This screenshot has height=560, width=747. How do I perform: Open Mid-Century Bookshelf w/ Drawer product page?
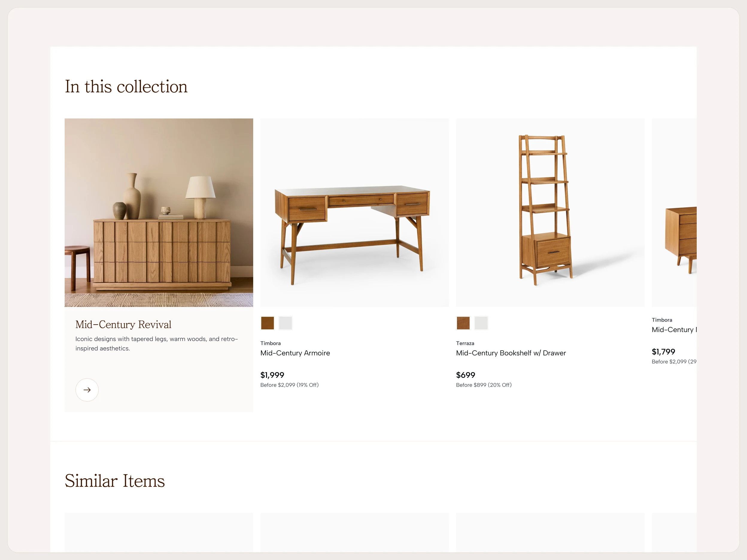click(x=511, y=353)
